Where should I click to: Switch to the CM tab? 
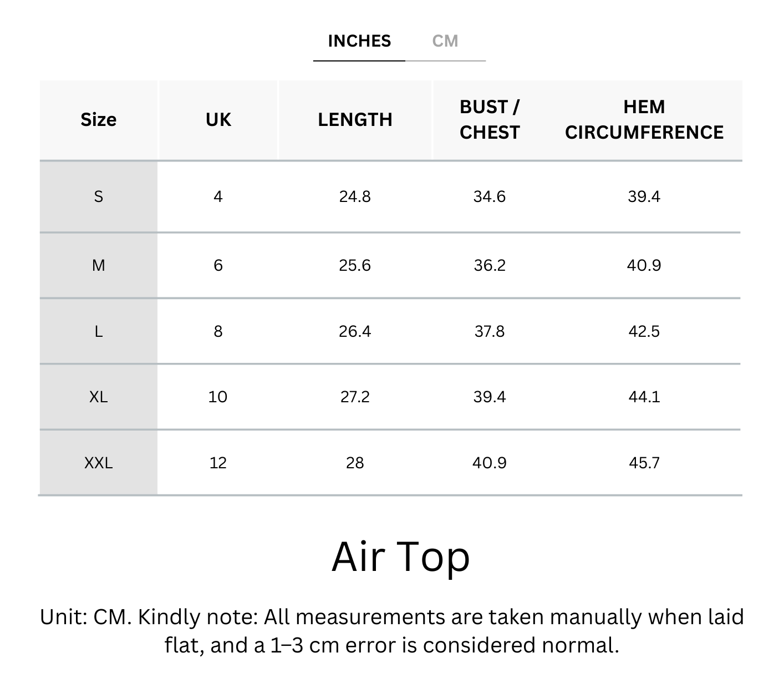click(445, 41)
